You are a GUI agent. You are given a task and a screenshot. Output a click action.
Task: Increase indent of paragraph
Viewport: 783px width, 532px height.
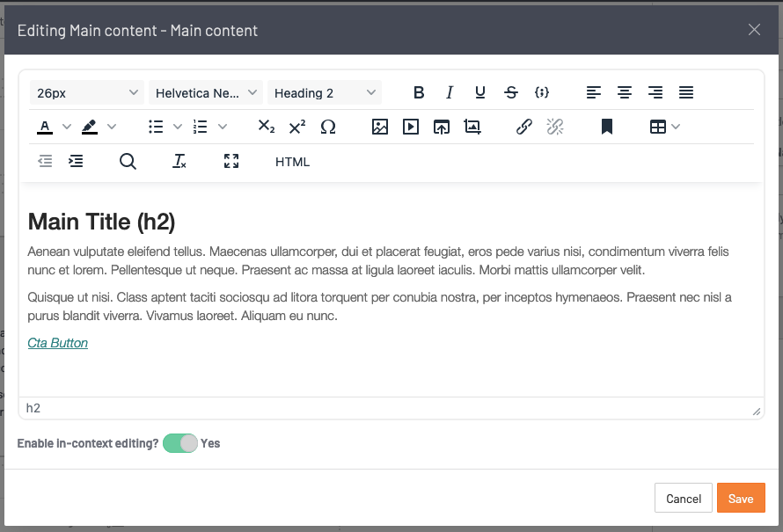(x=76, y=161)
